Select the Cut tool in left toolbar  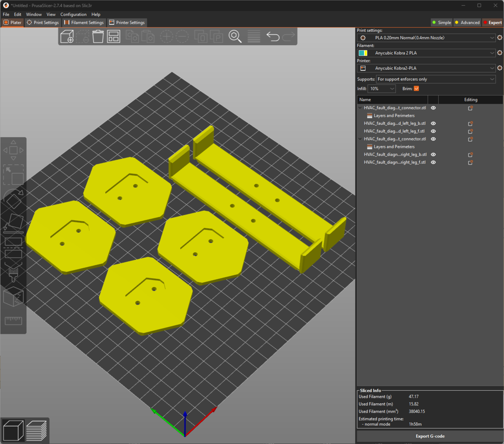[13, 248]
